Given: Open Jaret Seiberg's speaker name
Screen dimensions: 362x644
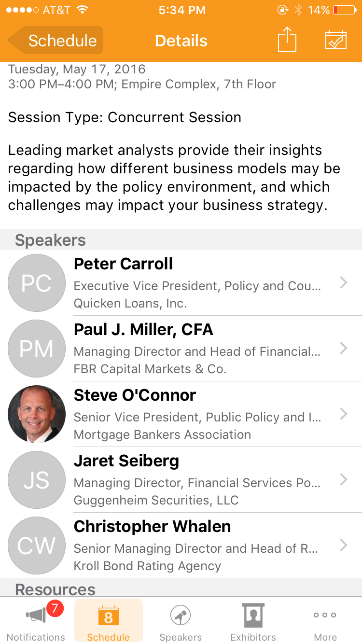Looking at the screenshot, I should 126,461.
